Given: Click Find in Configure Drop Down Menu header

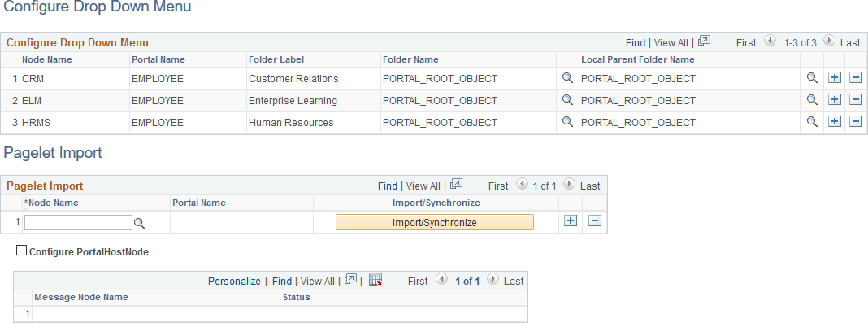Looking at the screenshot, I should (636, 42).
